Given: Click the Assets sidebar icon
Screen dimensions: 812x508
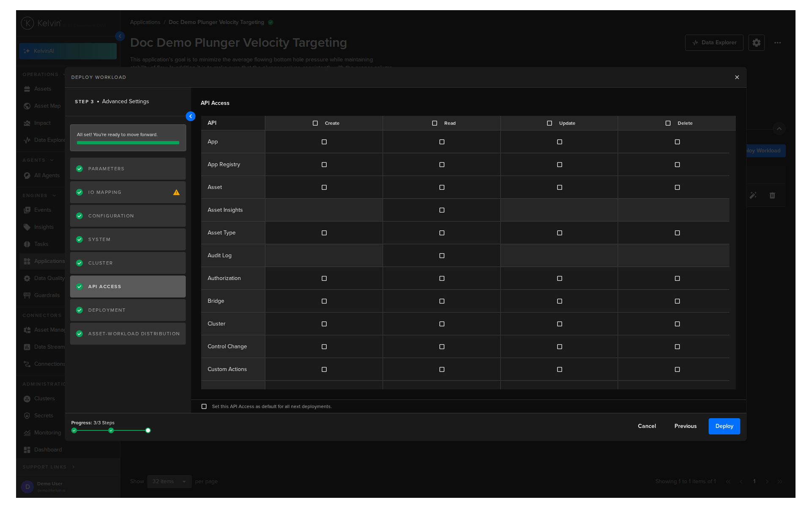Looking at the screenshot, I should tap(27, 89).
